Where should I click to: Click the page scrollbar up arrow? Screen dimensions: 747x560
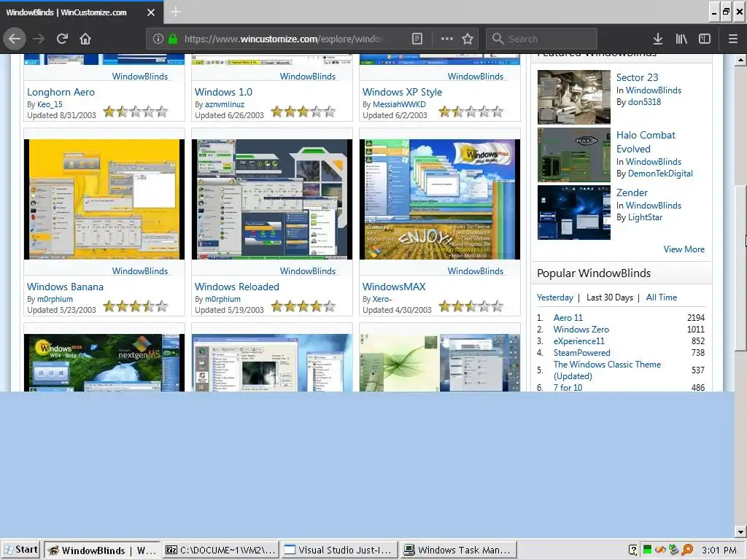(x=740, y=61)
